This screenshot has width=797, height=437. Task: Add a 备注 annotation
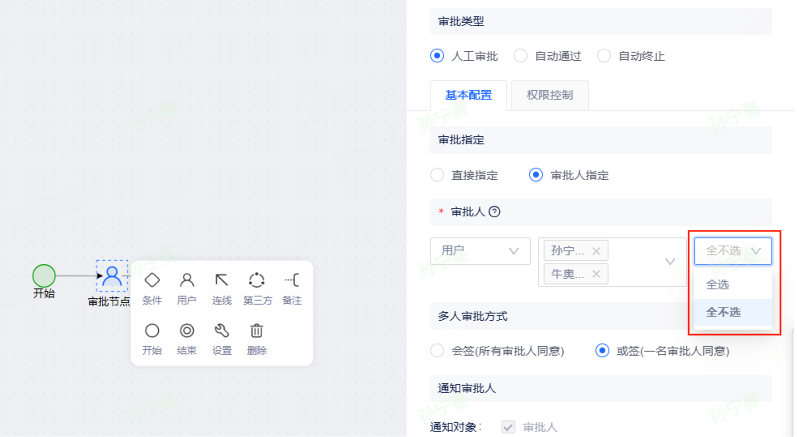[x=291, y=281]
